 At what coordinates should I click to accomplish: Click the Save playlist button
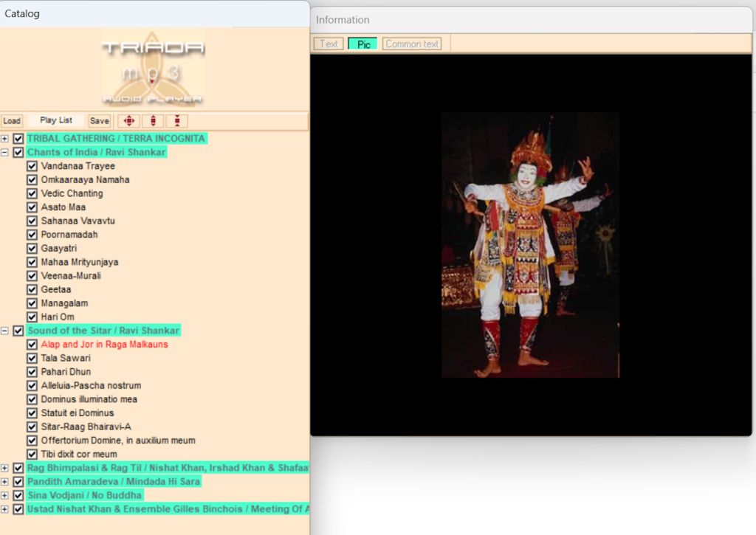[100, 120]
